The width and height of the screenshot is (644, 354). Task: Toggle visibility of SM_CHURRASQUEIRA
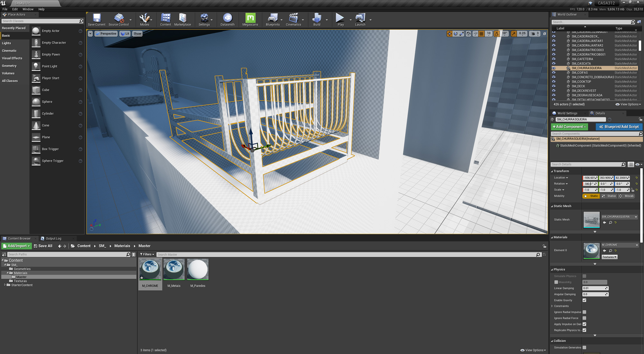[554, 68]
